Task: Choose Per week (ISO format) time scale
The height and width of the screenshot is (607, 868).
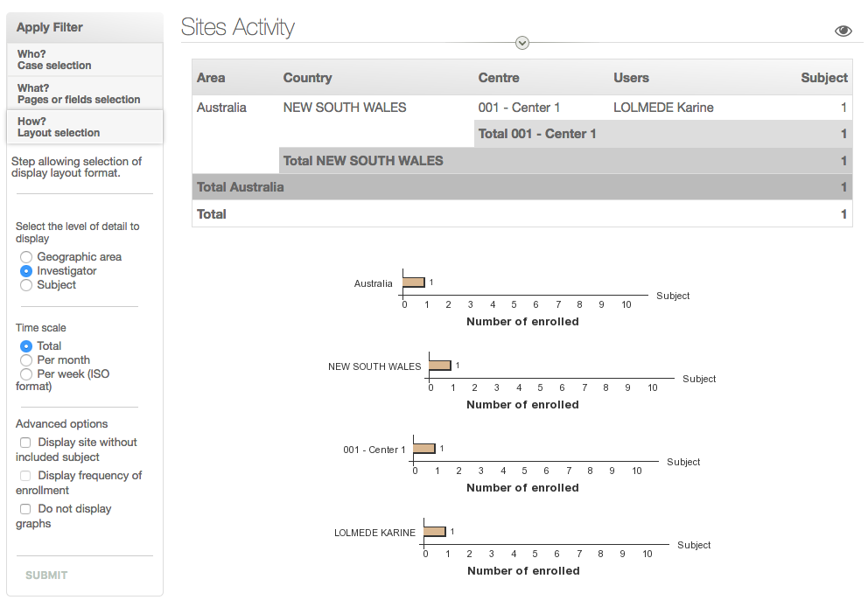Action: coord(26,374)
